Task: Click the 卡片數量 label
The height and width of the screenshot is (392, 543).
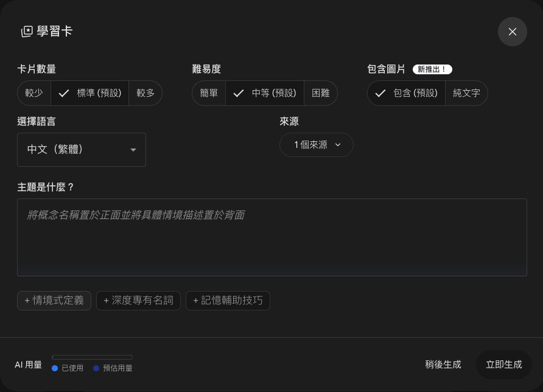Action: (x=37, y=69)
